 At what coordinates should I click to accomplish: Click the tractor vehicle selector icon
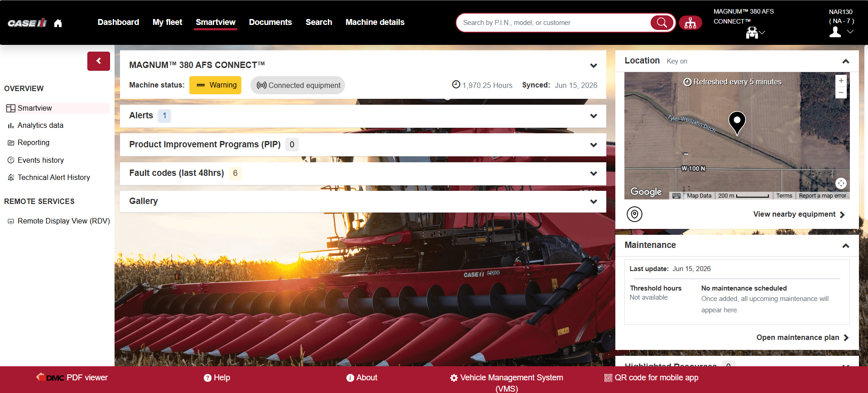tap(752, 33)
